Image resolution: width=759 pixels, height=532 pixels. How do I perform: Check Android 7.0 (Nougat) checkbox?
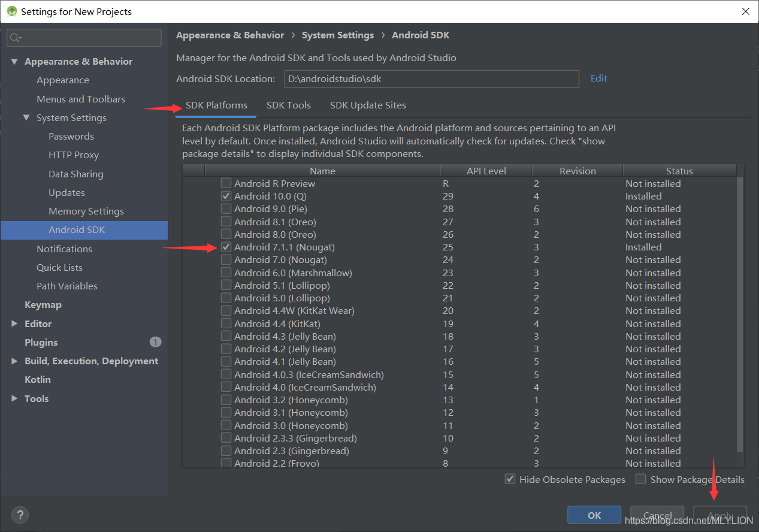pyautogui.click(x=226, y=259)
